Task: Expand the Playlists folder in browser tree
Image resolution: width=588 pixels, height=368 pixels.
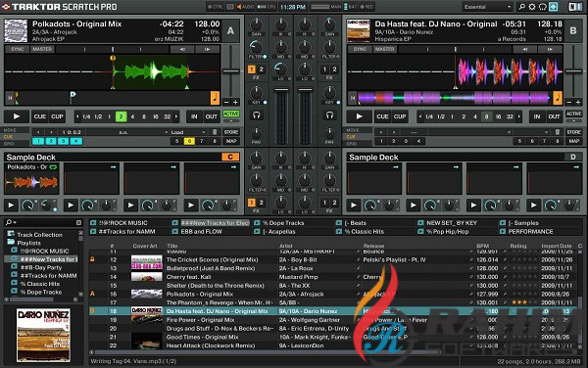Action: (11, 243)
